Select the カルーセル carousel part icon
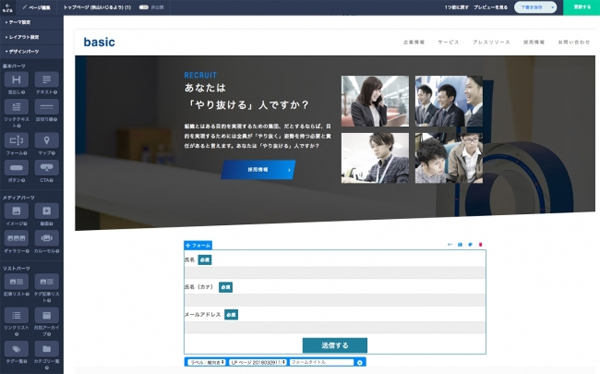This screenshot has height=374, width=600. coord(46,238)
